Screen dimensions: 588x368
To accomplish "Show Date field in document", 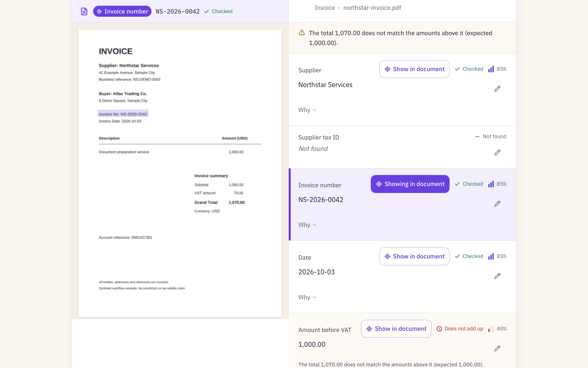I will click(x=414, y=256).
